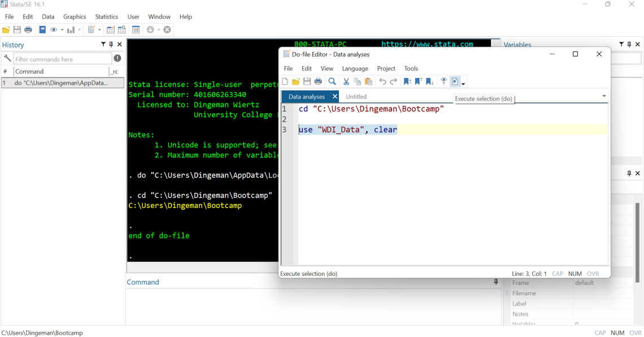Click the Viewer eye icon in main toolbar

[x=54, y=29]
